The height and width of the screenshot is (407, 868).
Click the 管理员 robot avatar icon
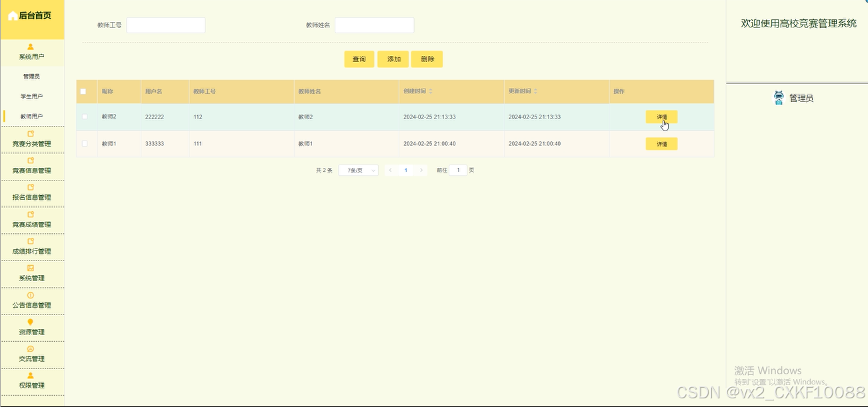coord(779,98)
